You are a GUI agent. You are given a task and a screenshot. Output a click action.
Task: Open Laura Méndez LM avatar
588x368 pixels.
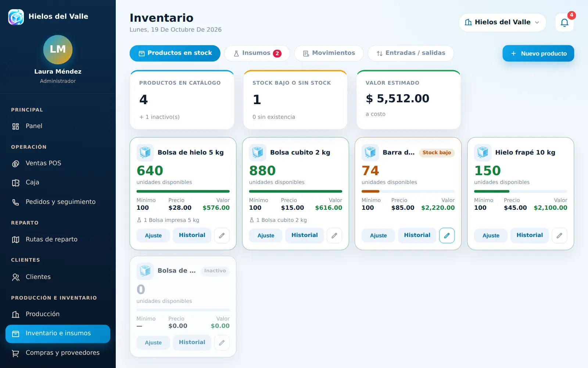pyautogui.click(x=58, y=49)
